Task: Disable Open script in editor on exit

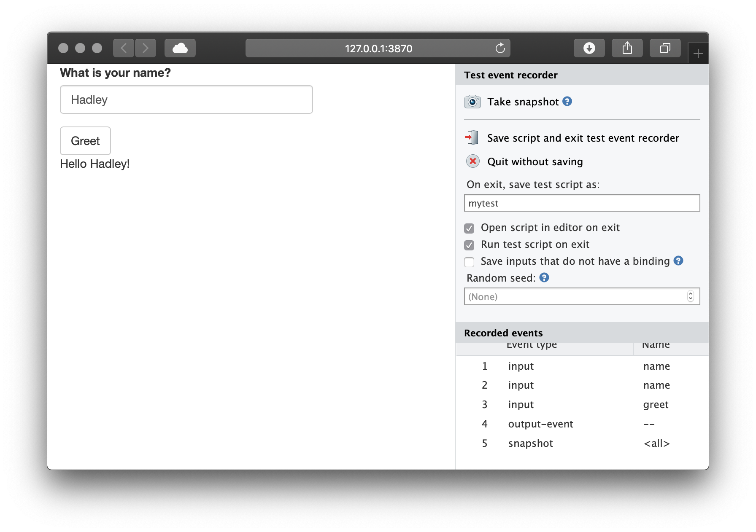Action: (x=469, y=228)
